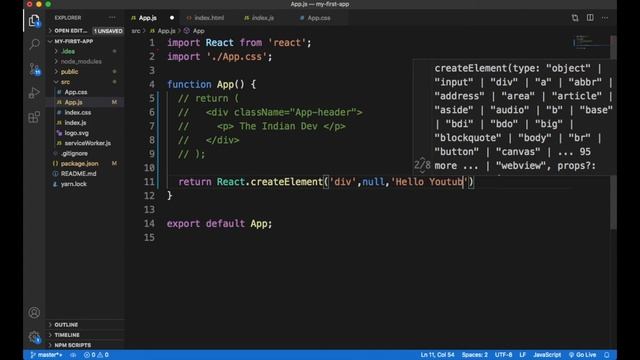Expand the Outline panel
The width and height of the screenshot is (640, 360).
[x=66, y=325]
